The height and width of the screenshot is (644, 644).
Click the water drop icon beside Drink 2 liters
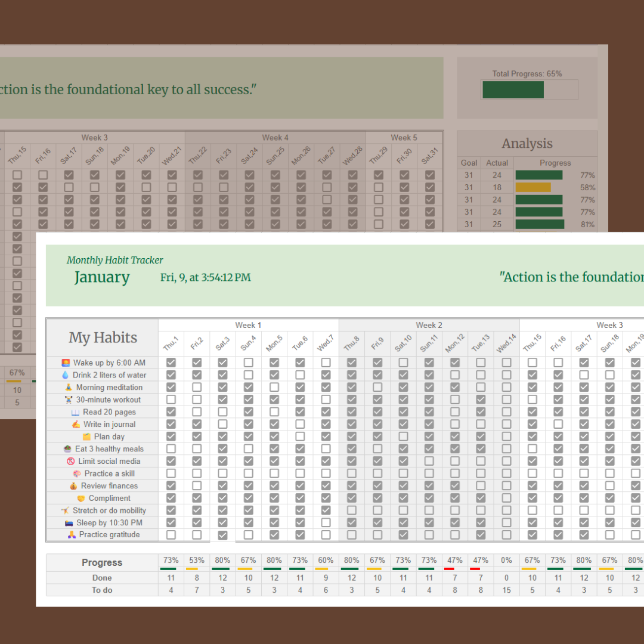click(66, 375)
